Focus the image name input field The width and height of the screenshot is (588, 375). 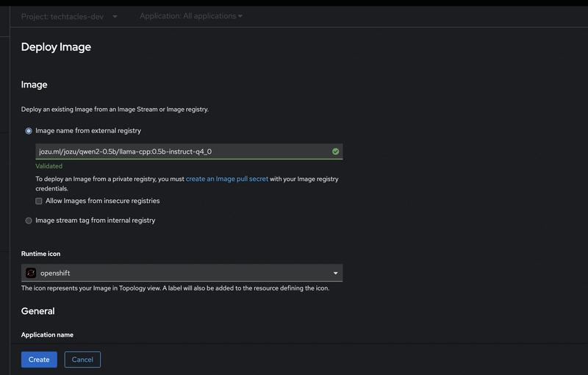tap(189, 151)
